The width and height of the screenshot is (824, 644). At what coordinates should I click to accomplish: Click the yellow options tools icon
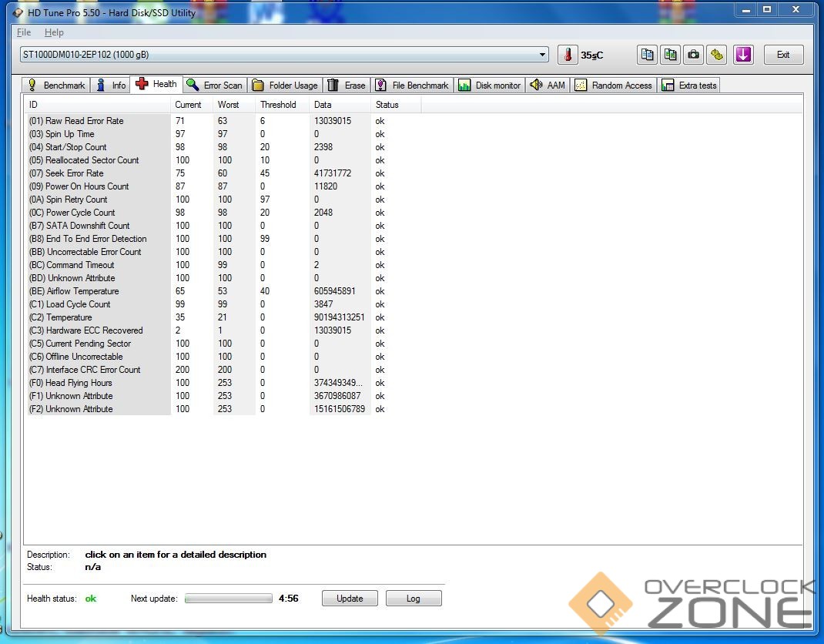tap(718, 55)
